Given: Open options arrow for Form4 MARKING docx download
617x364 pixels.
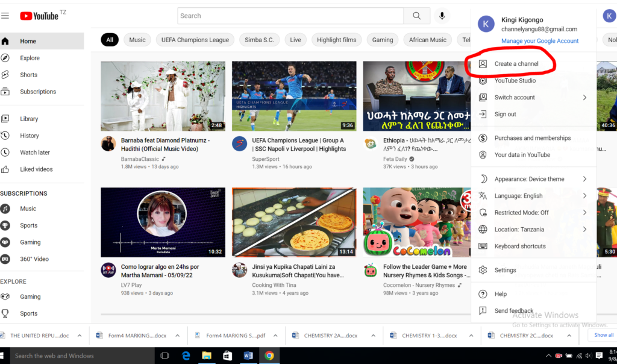Looking at the screenshot, I should pyautogui.click(x=178, y=336).
